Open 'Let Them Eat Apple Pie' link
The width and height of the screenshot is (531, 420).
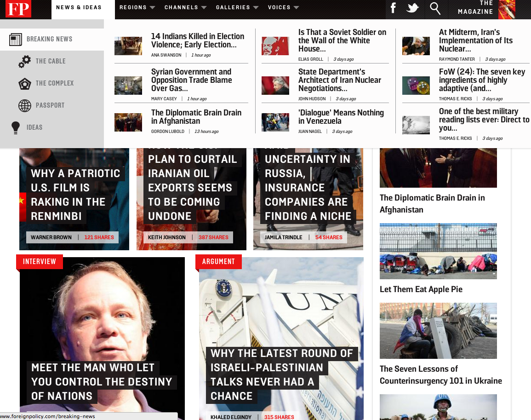421,289
